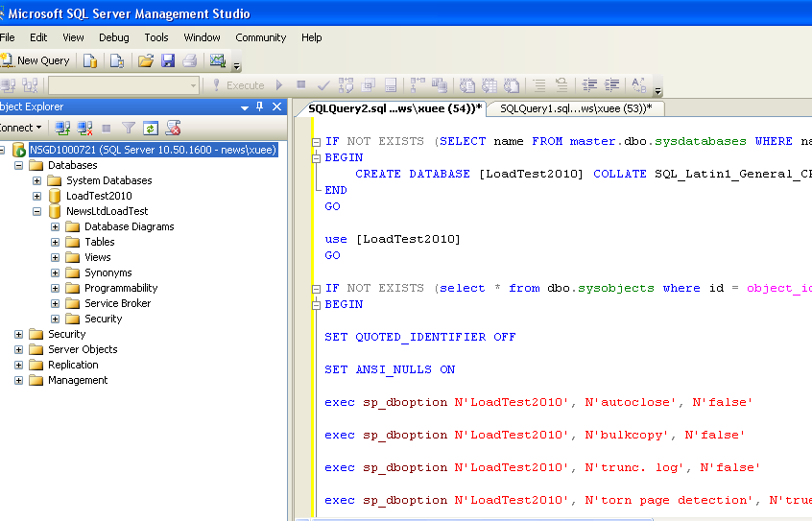This screenshot has height=521, width=812.
Task: Open the available databases combo box
Action: pos(123,85)
